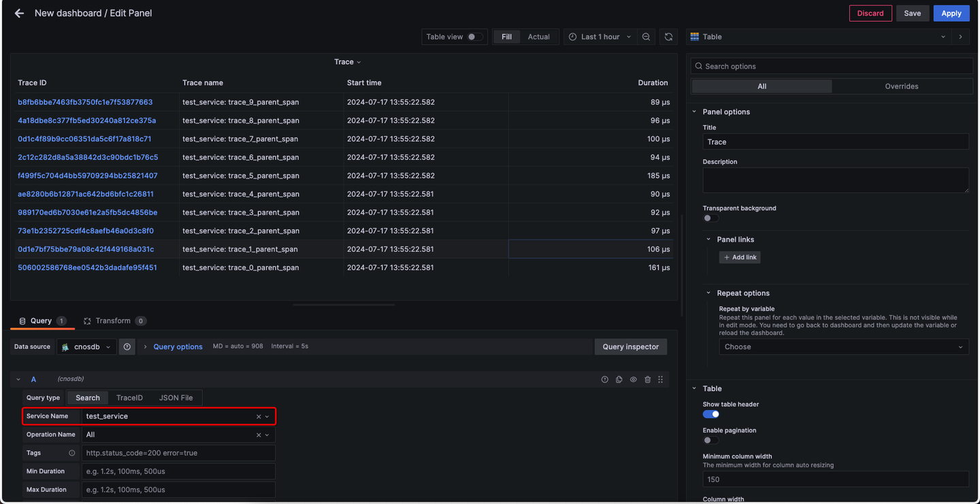Go back using the arrow icon

coord(19,13)
